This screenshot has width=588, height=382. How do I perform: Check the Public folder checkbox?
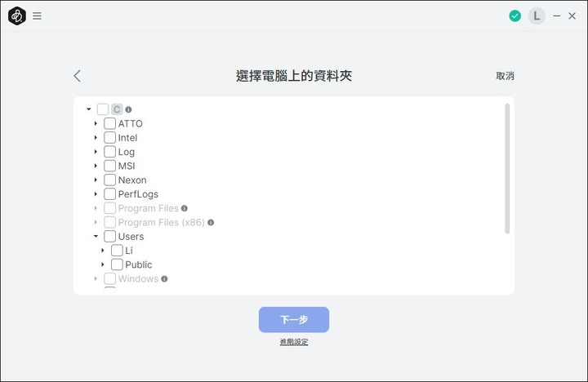(x=117, y=264)
